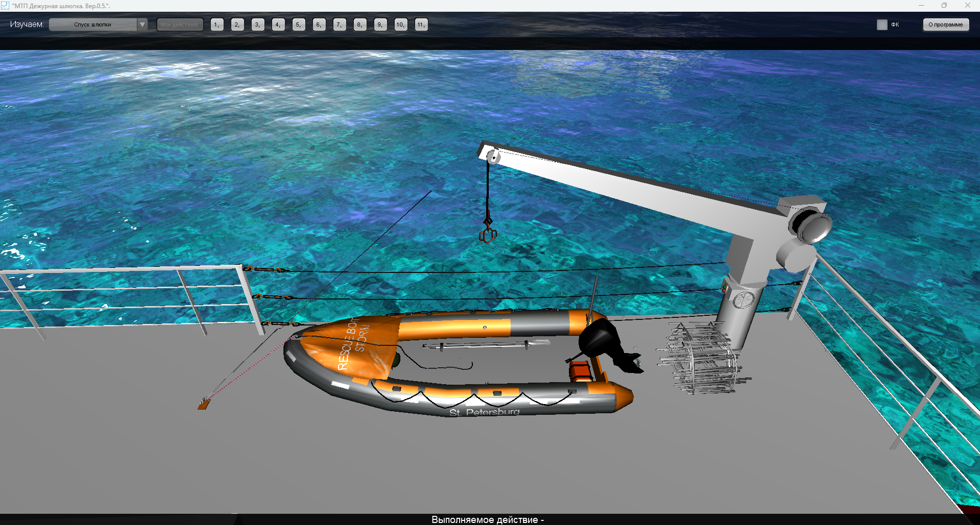Image resolution: width=980 pixels, height=525 pixels.
Task: Click step button 1 in the toolbar
Action: tap(217, 24)
